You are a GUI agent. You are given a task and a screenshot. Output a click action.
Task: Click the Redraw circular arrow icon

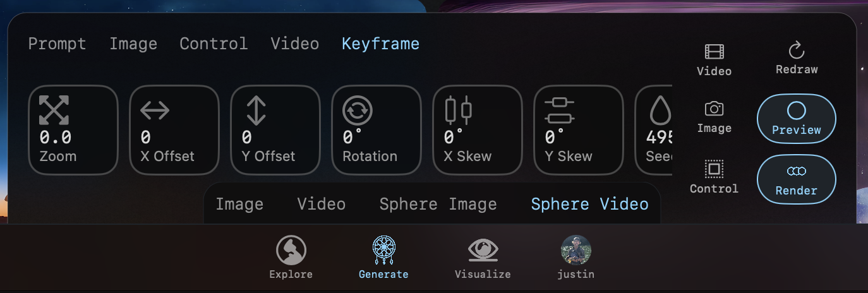[797, 51]
